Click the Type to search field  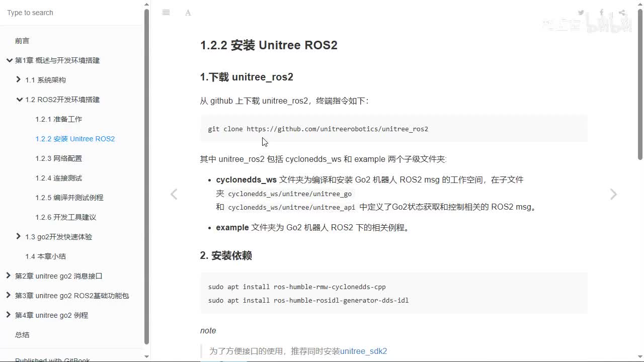click(71, 13)
